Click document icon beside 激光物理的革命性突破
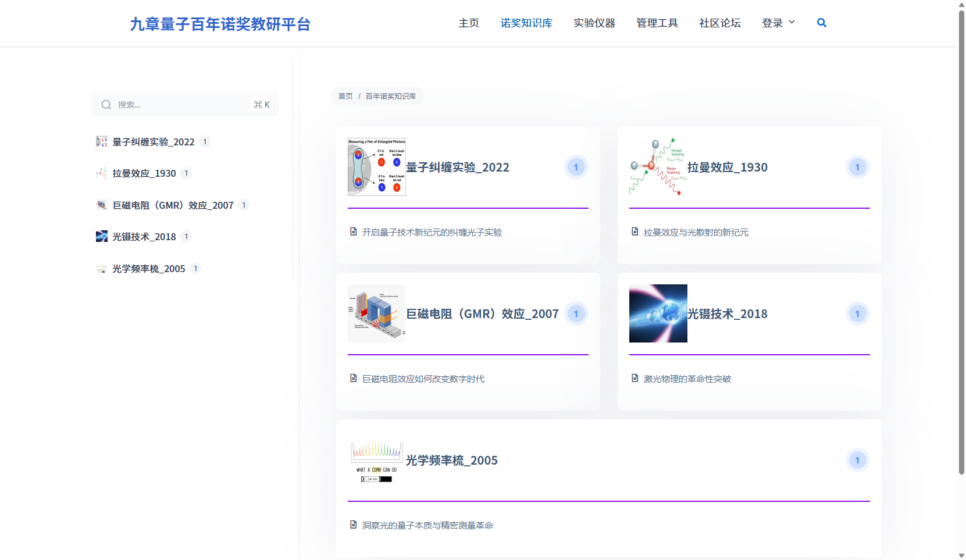This screenshot has height=560, width=966. tap(635, 379)
